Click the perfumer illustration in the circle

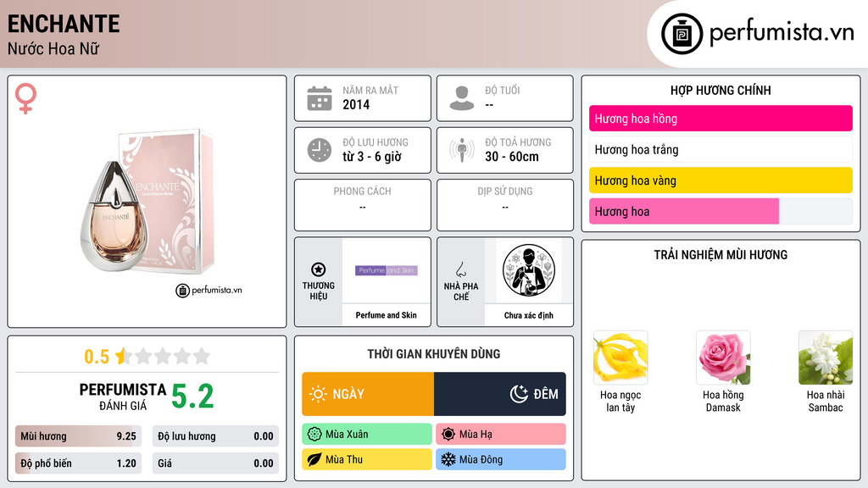pos(529,270)
